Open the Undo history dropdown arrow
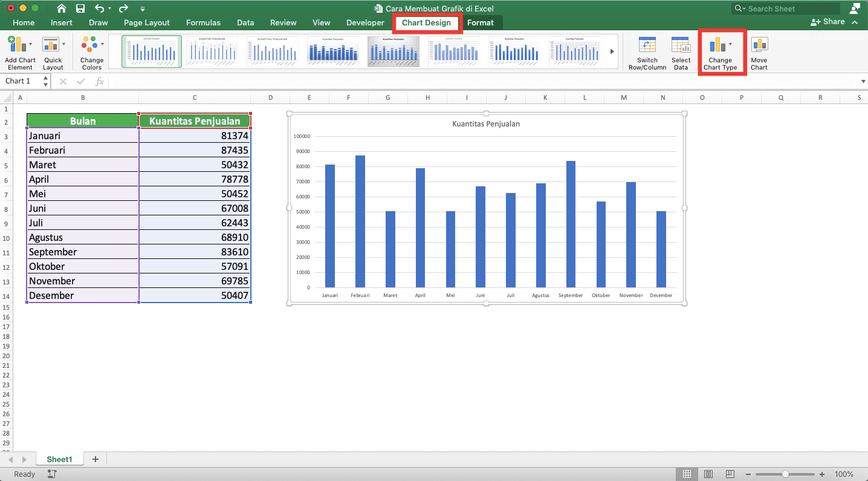This screenshot has width=868, height=481. click(x=109, y=9)
